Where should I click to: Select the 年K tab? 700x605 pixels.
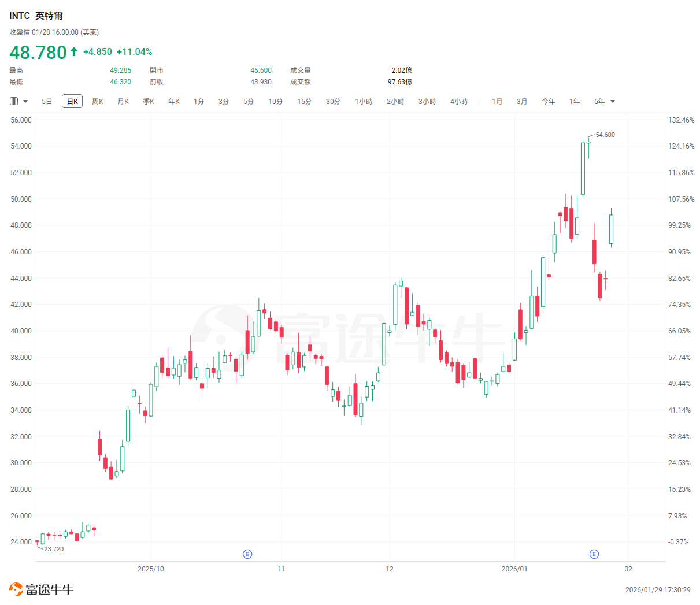(173, 101)
